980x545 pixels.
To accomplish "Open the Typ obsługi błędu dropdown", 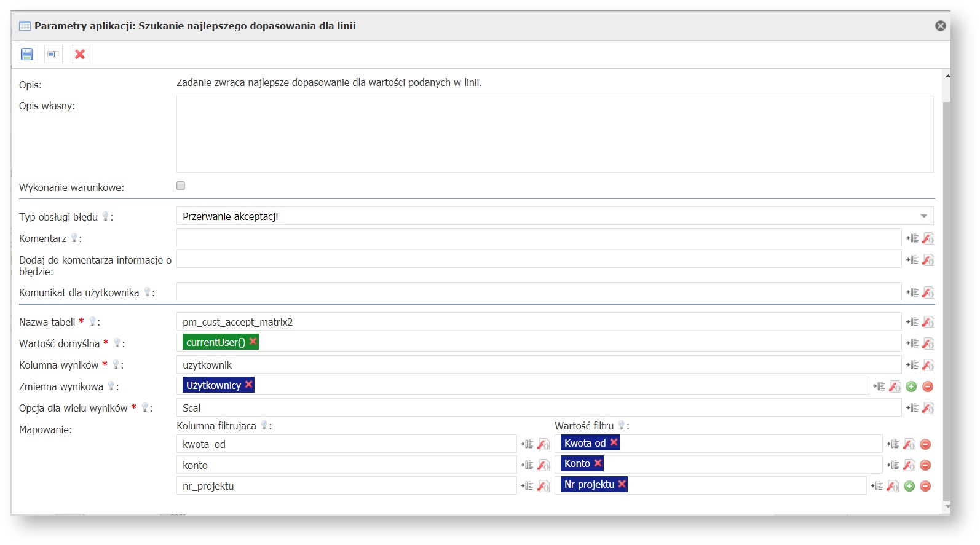I will point(923,216).
